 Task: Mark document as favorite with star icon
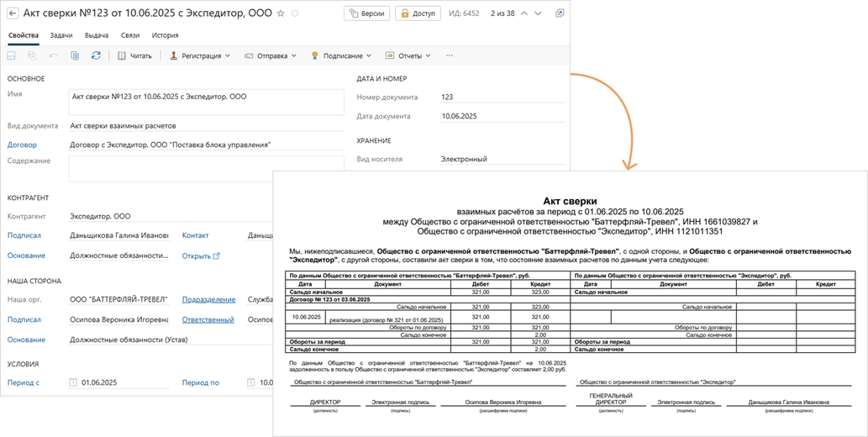pyautogui.click(x=281, y=13)
